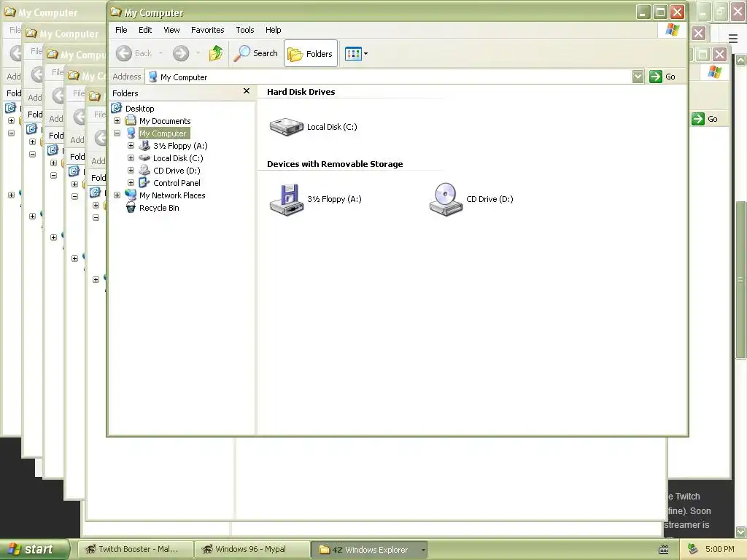This screenshot has width=747, height=560.
Task: Click the Hard Disk Drives group header
Action: (301, 92)
